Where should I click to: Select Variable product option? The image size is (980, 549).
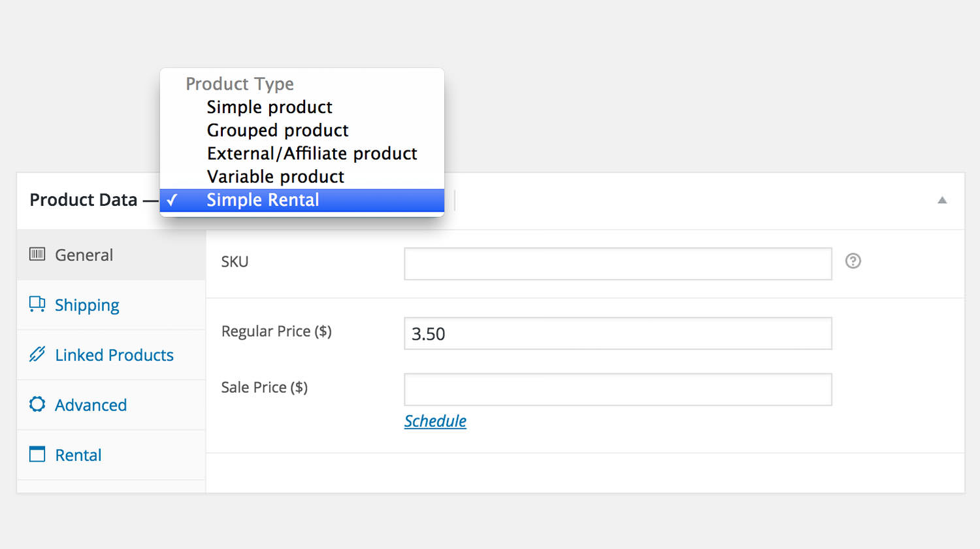click(x=302, y=176)
